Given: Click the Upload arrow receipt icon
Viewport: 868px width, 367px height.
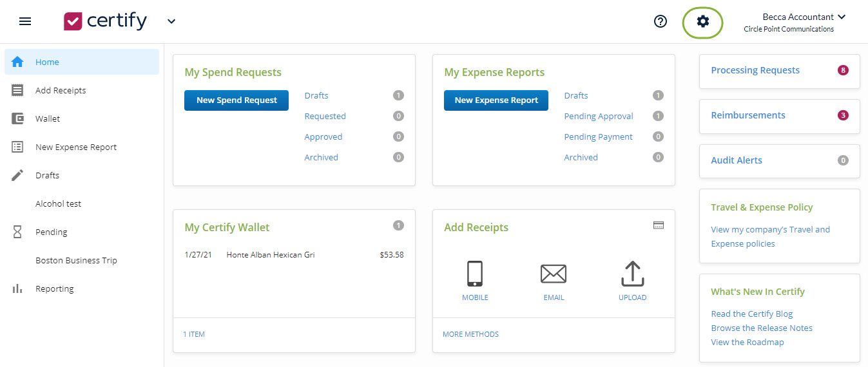Looking at the screenshot, I should [x=632, y=274].
